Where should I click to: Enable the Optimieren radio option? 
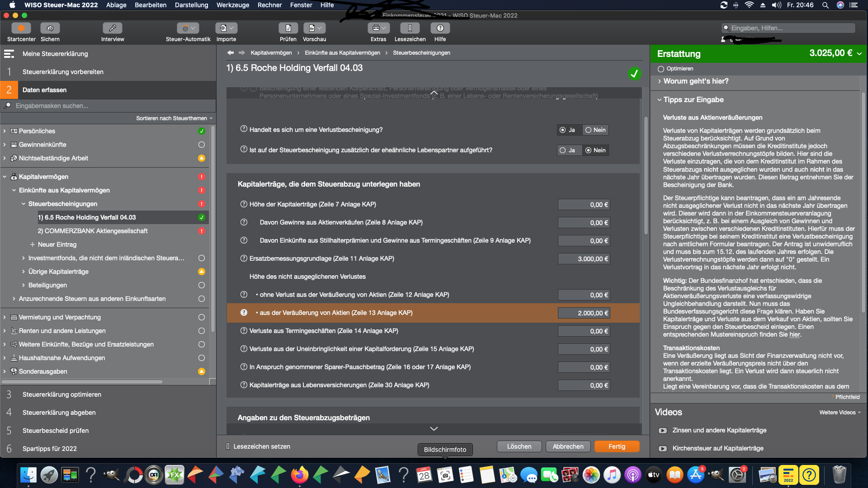pyautogui.click(x=661, y=69)
